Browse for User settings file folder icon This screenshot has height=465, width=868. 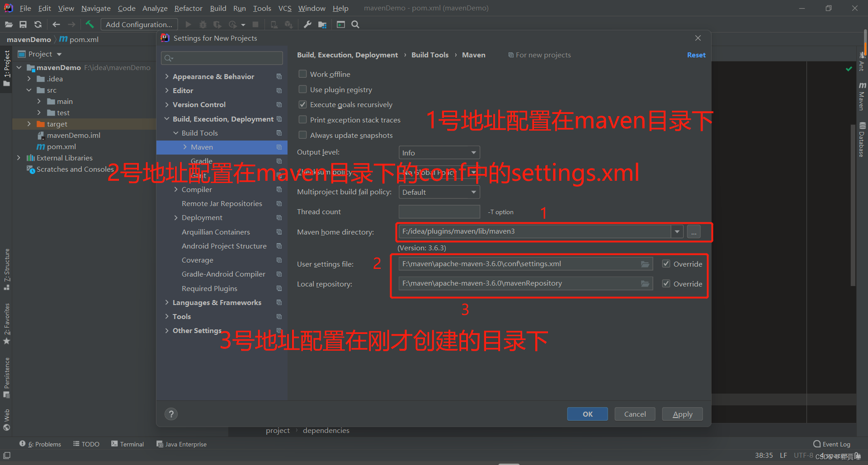[x=645, y=264]
